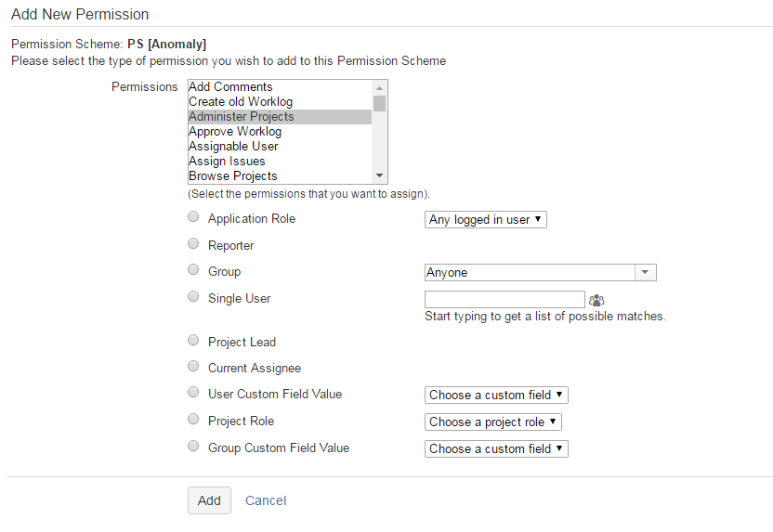The height and width of the screenshot is (532, 773).
Task: Select Group Custom Field Value radio button
Action: (x=193, y=447)
